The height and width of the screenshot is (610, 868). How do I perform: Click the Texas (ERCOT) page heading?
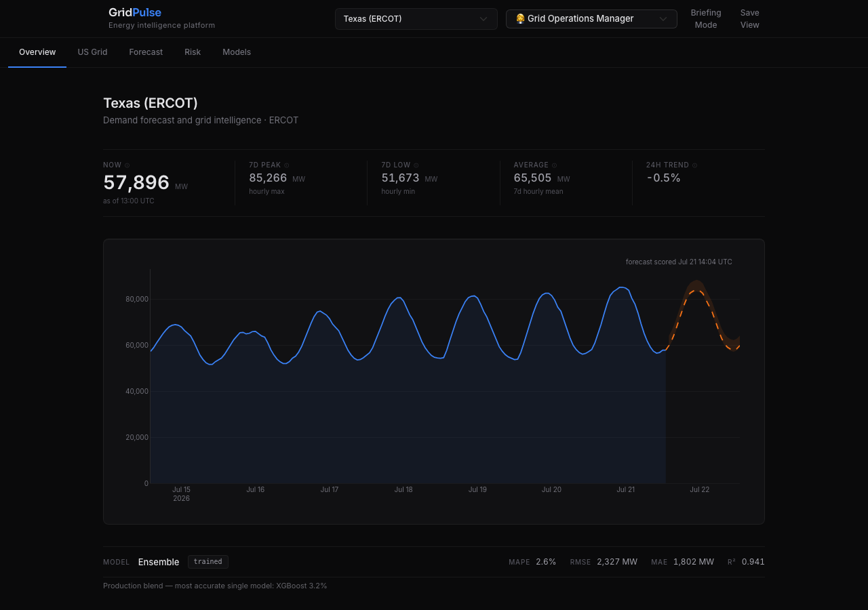pyautogui.click(x=151, y=103)
